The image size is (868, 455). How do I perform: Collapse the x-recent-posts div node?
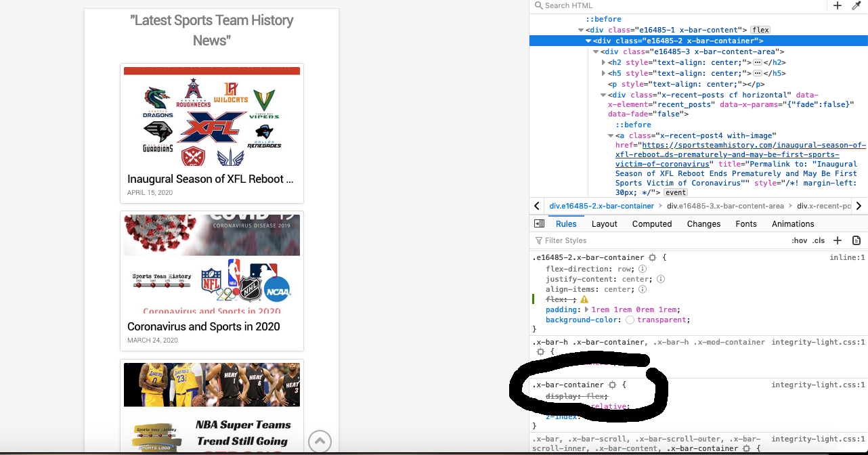603,95
